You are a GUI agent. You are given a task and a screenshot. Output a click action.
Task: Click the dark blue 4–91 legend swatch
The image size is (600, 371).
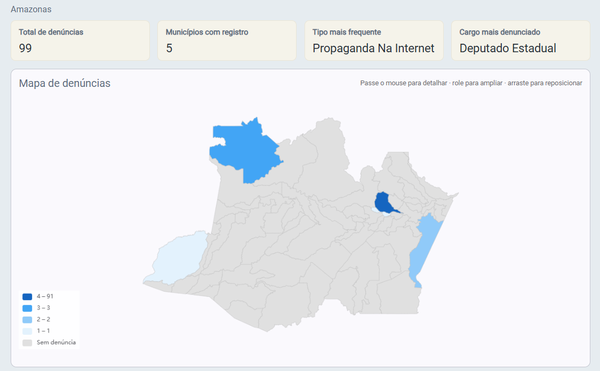(27, 296)
